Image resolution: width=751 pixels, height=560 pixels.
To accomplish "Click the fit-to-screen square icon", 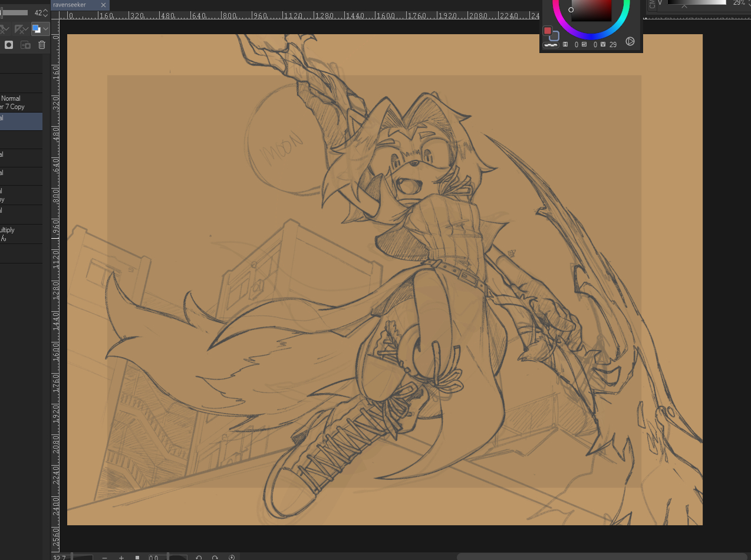I will [137, 557].
